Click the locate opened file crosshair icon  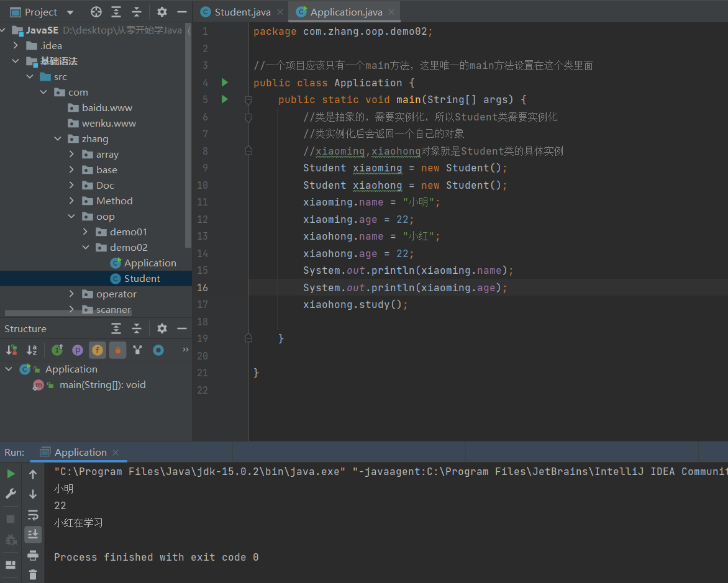coord(96,12)
